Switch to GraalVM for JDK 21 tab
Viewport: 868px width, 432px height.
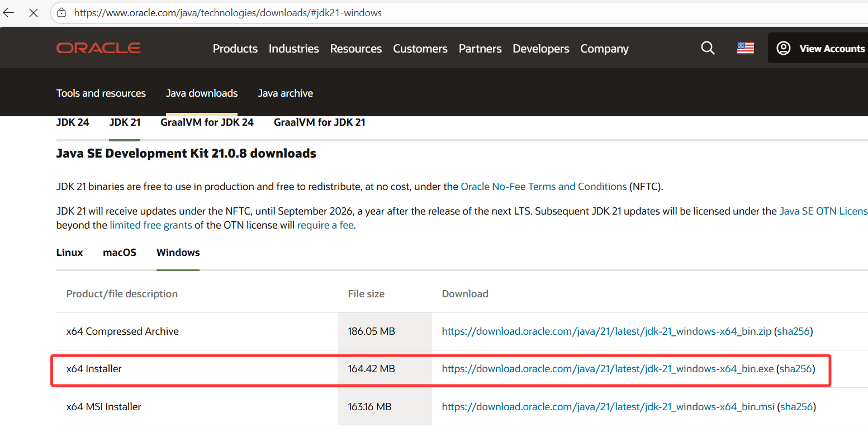pyautogui.click(x=320, y=122)
